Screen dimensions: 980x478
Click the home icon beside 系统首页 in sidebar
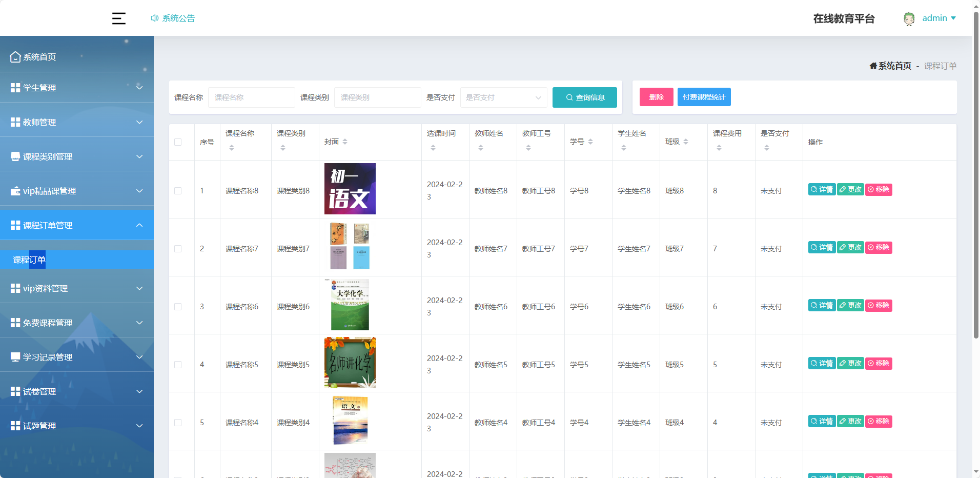[x=15, y=57]
